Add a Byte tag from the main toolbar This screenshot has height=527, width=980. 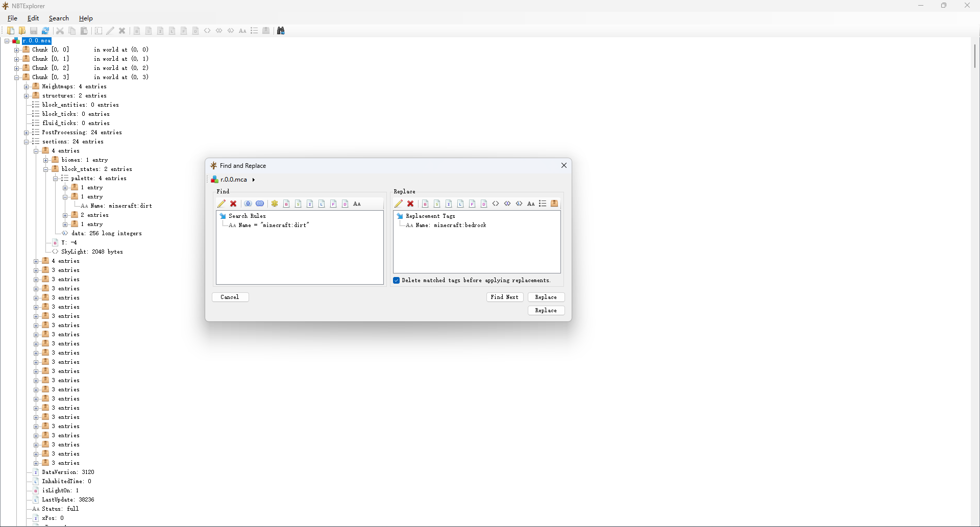click(137, 31)
